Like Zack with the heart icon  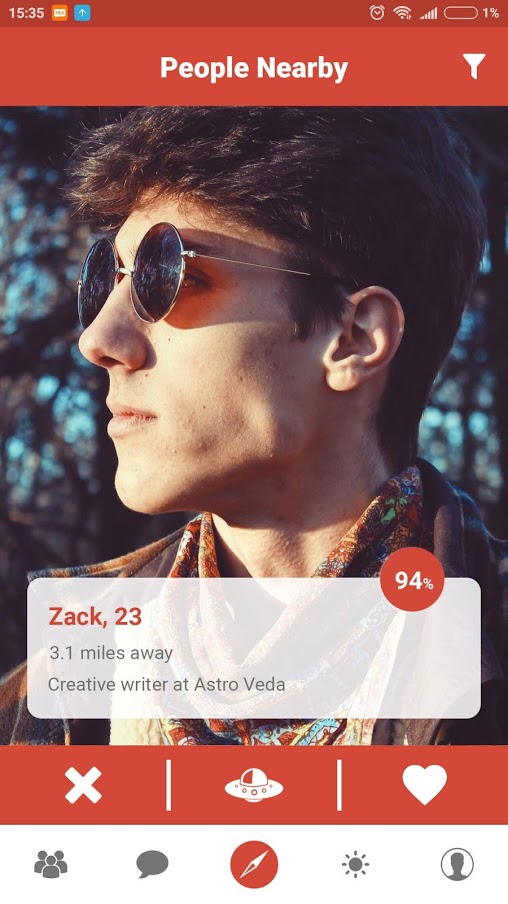(x=424, y=785)
